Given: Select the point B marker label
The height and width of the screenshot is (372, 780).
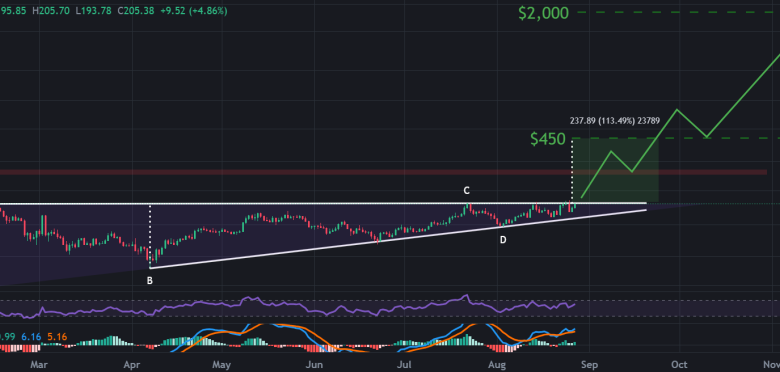Looking at the screenshot, I should click(x=150, y=280).
